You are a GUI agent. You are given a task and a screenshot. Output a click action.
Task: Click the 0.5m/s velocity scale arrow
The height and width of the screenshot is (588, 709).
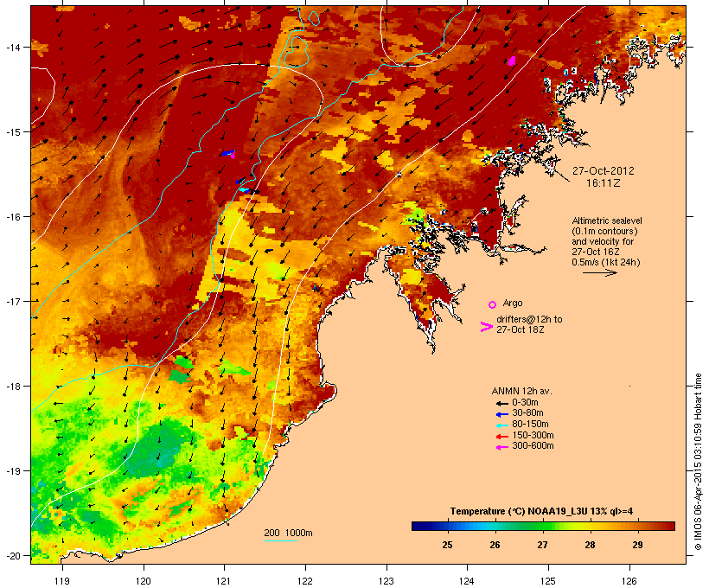tap(599, 272)
